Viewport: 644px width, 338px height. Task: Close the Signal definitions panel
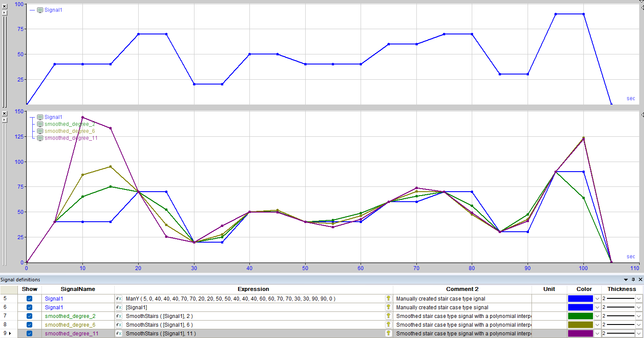tap(640, 280)
